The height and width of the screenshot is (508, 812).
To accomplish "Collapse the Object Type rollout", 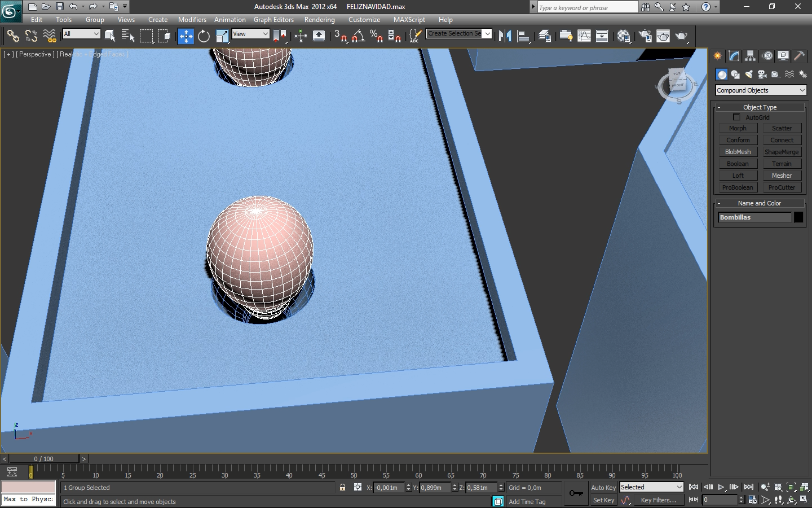I will coord(760,107).
